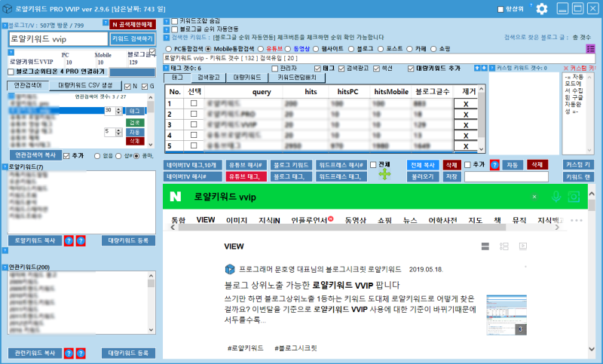603x364 pixels.
Task: Click 불러오기 button
Action: click(x=423, y=176)
